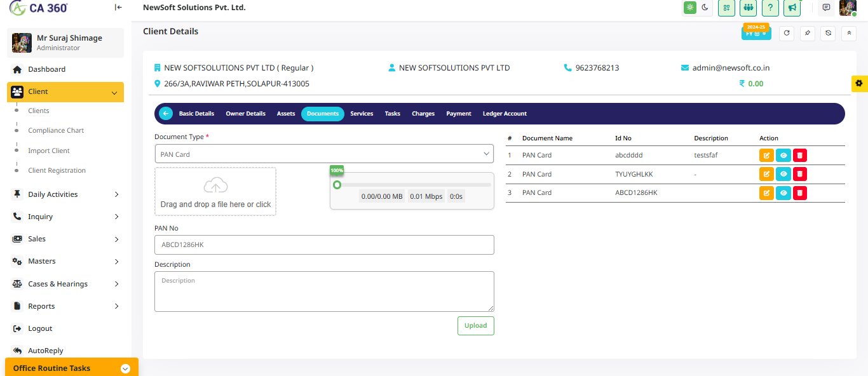View the abcdddd PAN Card document
This screenshot has width=868, height=376.
(783, 155)
